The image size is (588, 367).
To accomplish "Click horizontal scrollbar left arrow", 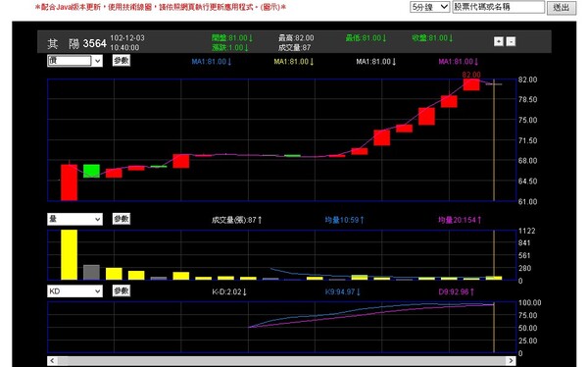I will pyautogui.click(x=52, y=360).
